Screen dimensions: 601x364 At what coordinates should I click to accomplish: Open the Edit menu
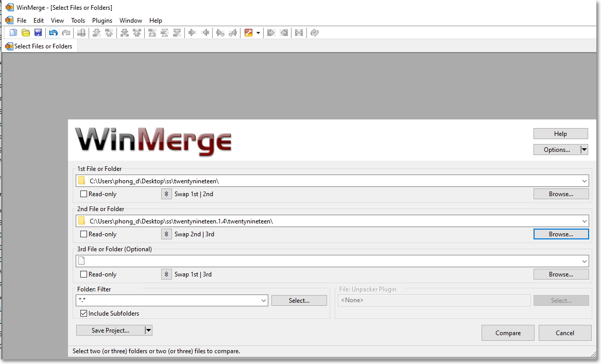pos(38,20)
